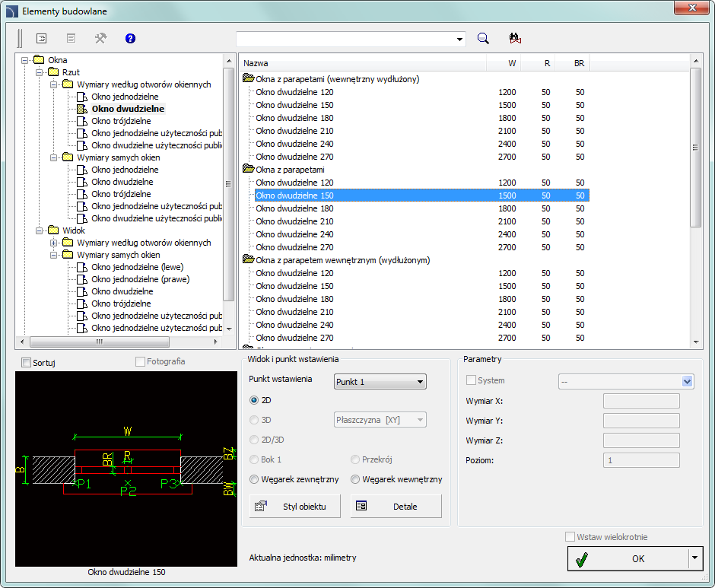Click the window preview thumbnail
This screenshot has width=715, height=588.
click(x=126, y=469)
